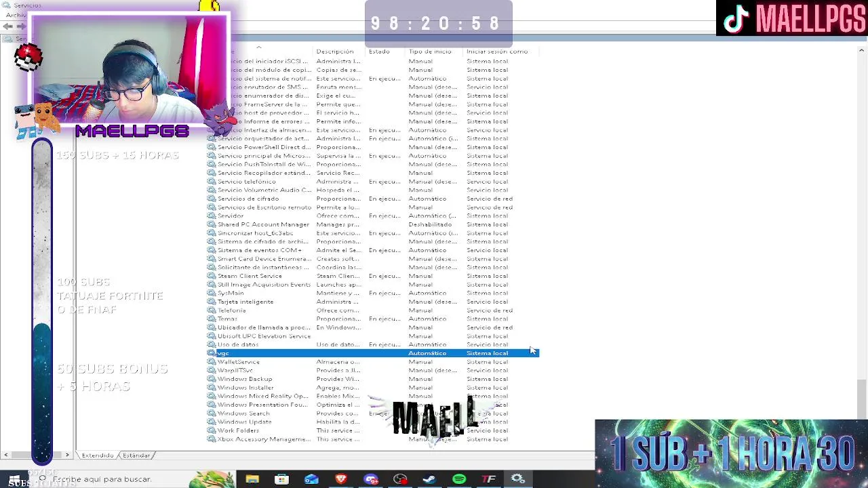Select Servicio telefónico row
This screenshot has height=488, width=868.
pos(373,182)
